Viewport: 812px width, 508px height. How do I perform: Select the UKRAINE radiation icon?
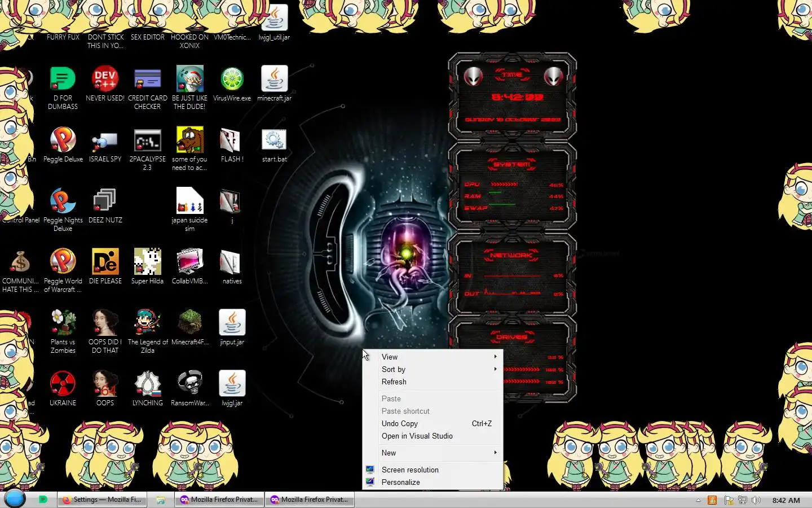[x=63, y=384]
